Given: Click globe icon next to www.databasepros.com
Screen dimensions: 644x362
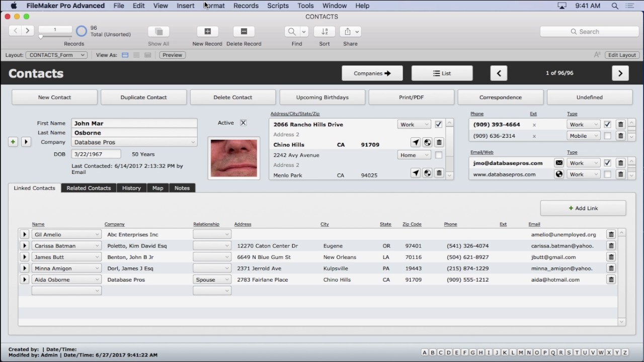Looking at the screenshot, I should [559, 174].
